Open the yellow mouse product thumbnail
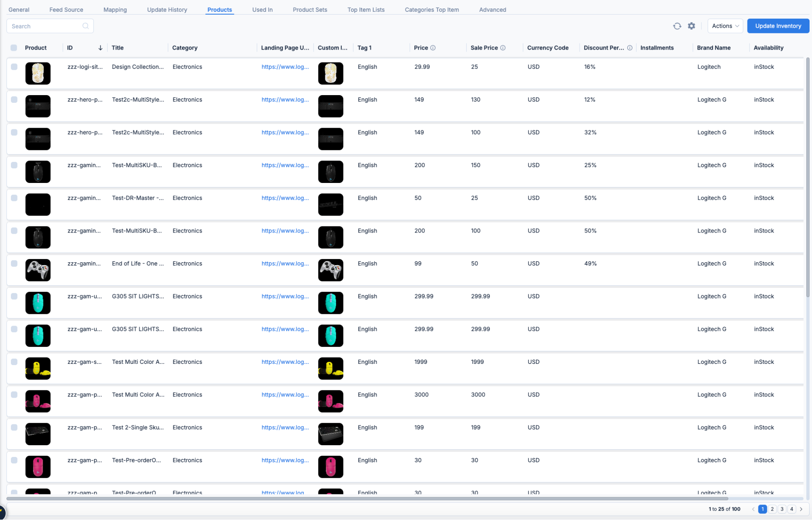Image resolution: width=812 pixels, height=520 pixels. [x=38, y=368]
